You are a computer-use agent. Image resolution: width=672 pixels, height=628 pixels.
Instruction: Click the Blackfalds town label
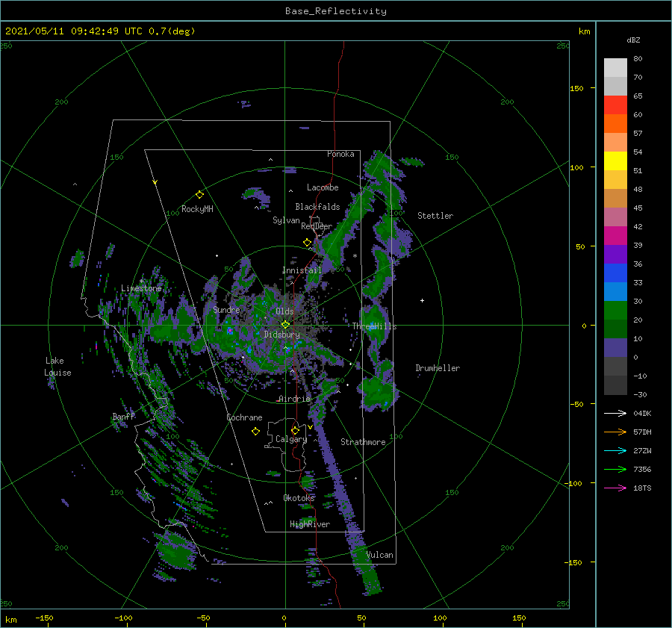[x=317, y=207]
